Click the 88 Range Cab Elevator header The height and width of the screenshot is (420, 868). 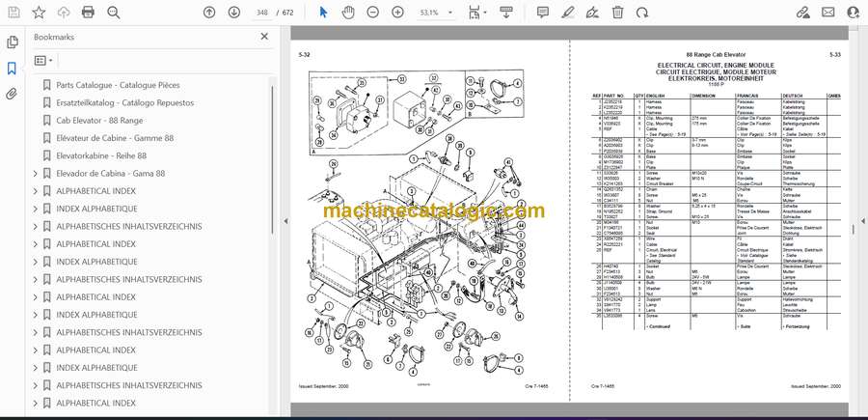tap(716, 55)
